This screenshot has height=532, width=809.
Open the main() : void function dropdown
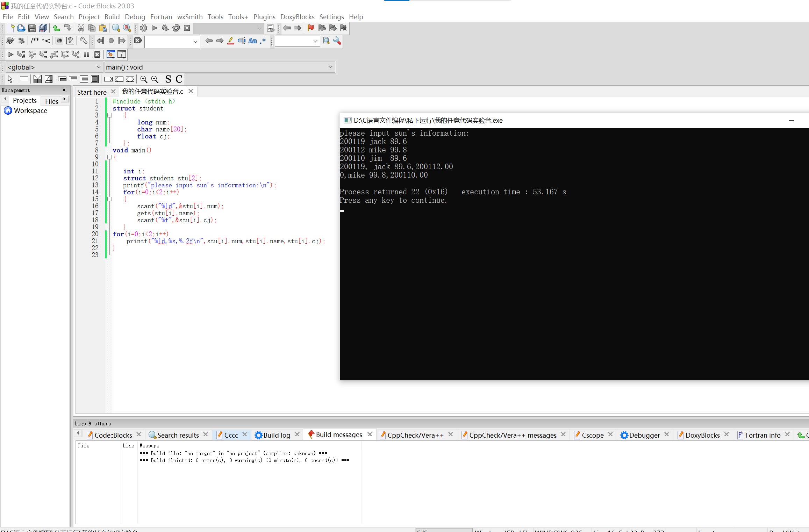point(330,67)
